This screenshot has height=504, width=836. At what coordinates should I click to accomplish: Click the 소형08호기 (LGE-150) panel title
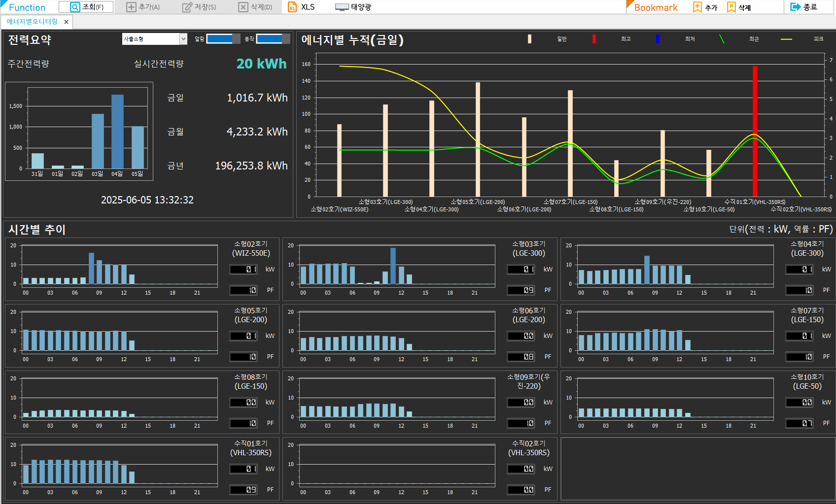[x=251, y=382]
